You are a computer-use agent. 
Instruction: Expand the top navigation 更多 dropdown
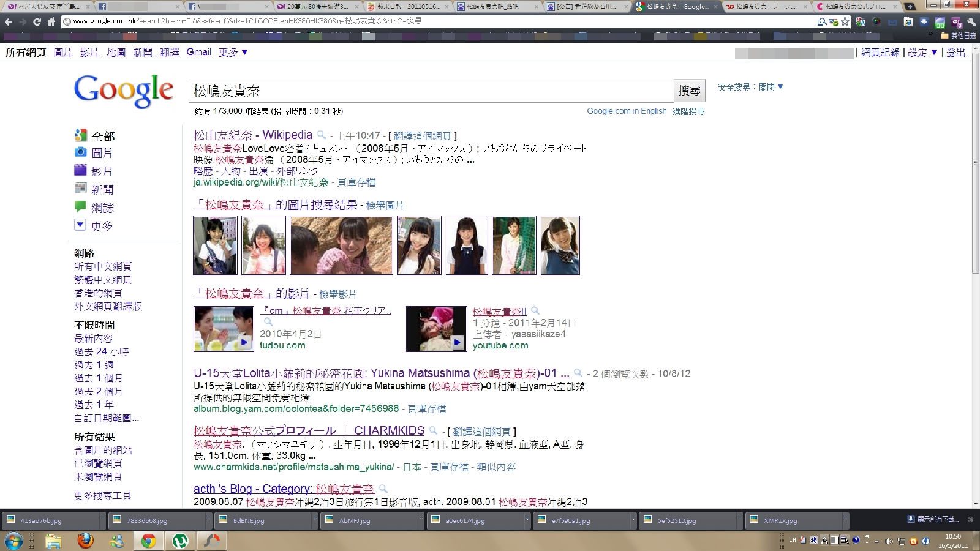233,52
